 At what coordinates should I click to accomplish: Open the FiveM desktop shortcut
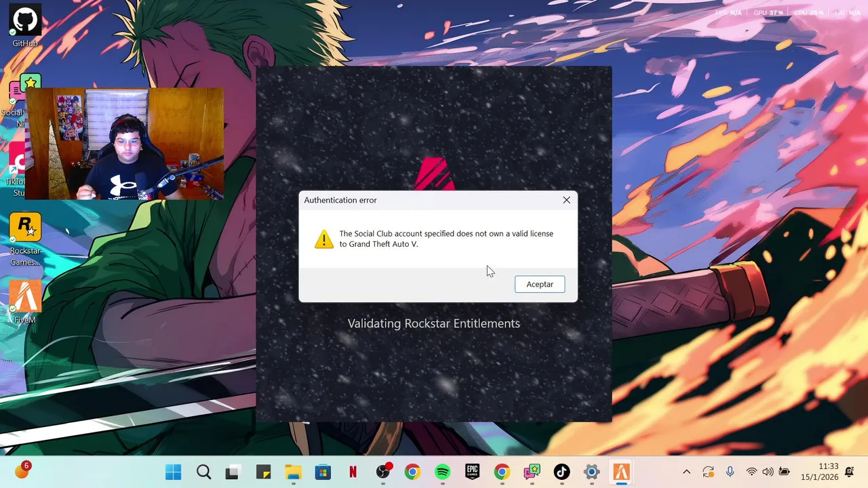click(x=25, y=302)
